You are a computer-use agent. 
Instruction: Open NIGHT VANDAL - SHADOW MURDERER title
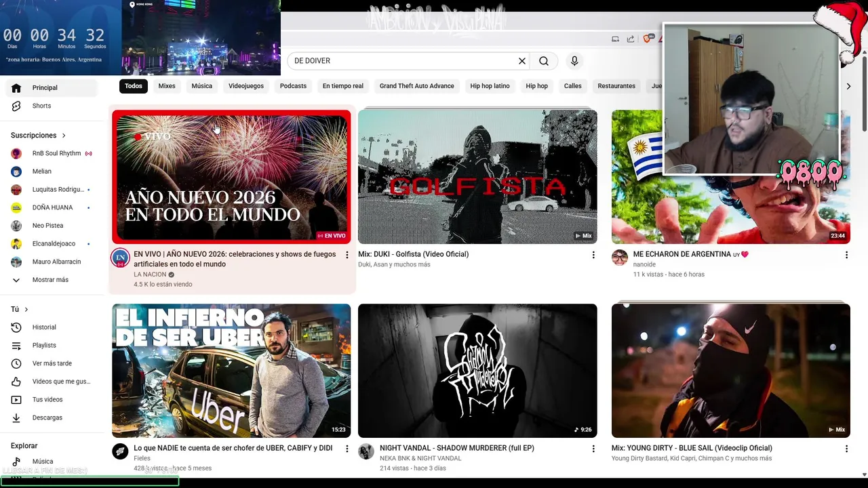click(457, 448)
